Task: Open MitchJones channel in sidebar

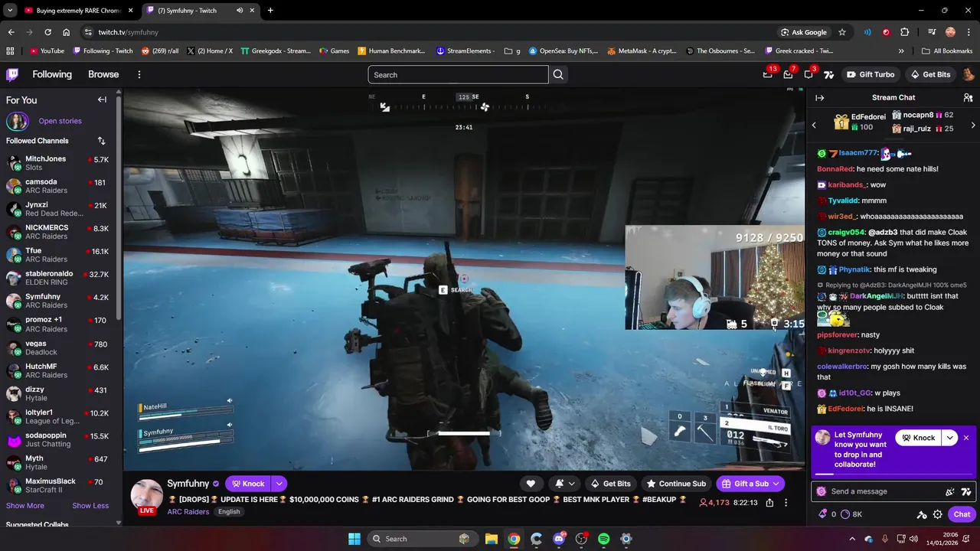Action: click(x=58, y=163)
